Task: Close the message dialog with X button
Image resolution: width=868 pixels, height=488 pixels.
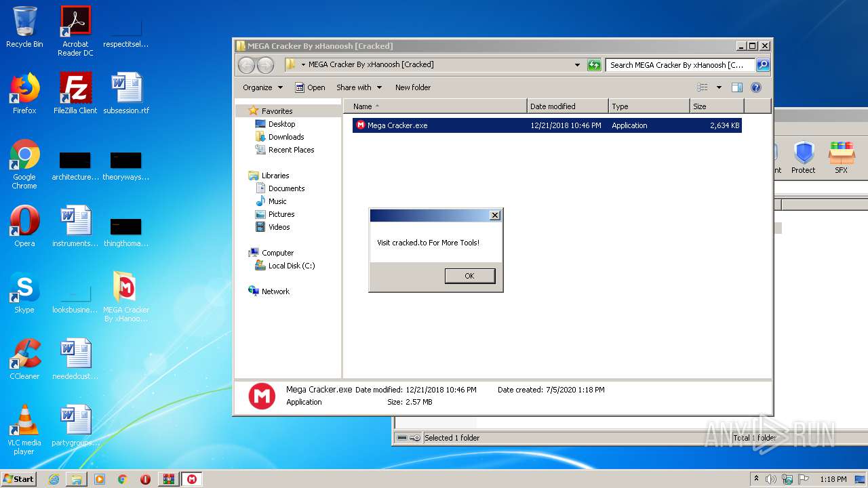Action: point(495,215)
